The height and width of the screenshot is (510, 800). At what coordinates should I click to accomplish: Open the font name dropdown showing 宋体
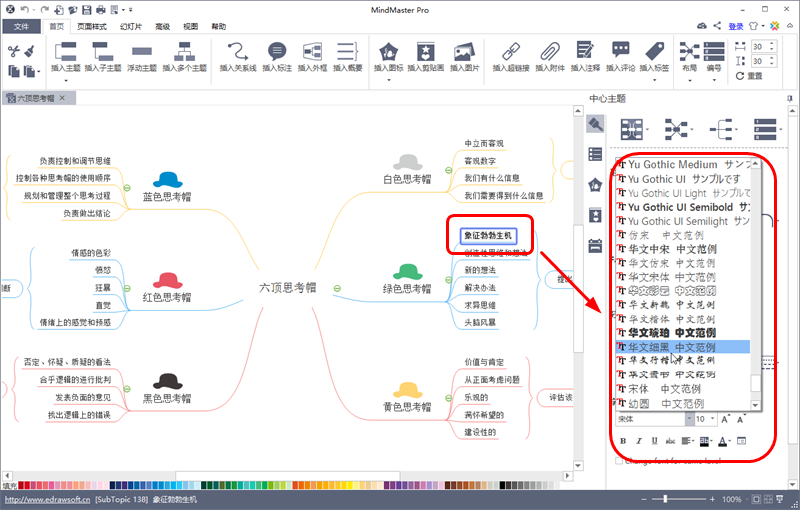(x=689, y=419)
